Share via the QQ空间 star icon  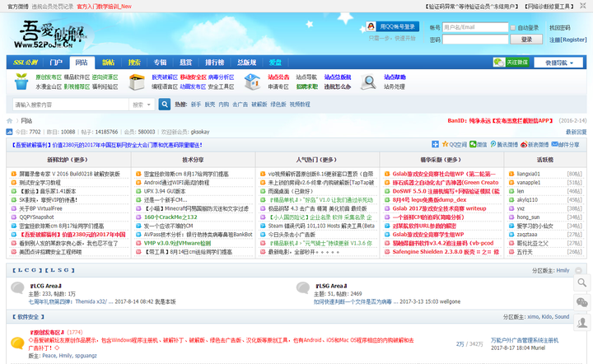pyautogui.click(x=445, y=144)
